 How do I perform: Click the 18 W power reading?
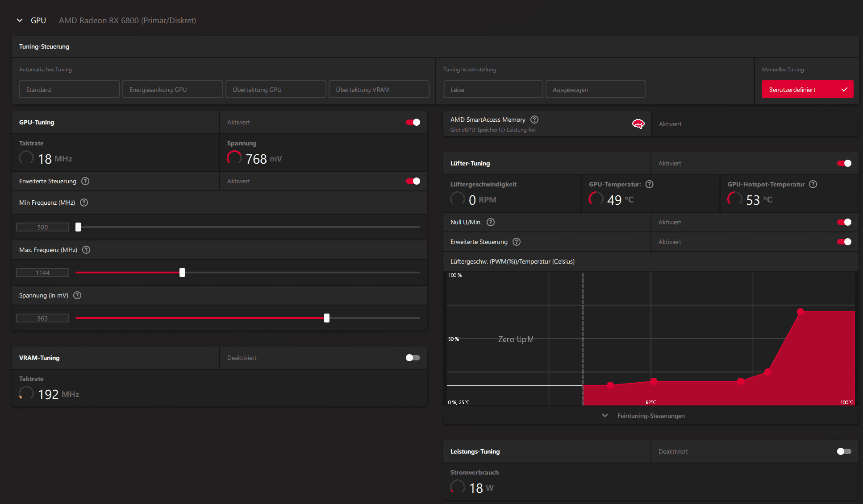(481, 488)
